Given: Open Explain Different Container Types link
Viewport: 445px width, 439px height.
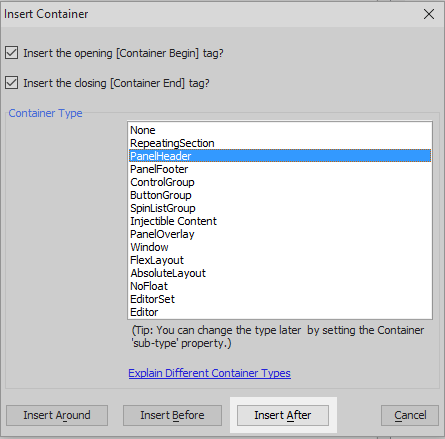Looking at the screenshot, I should pos(209,373).
